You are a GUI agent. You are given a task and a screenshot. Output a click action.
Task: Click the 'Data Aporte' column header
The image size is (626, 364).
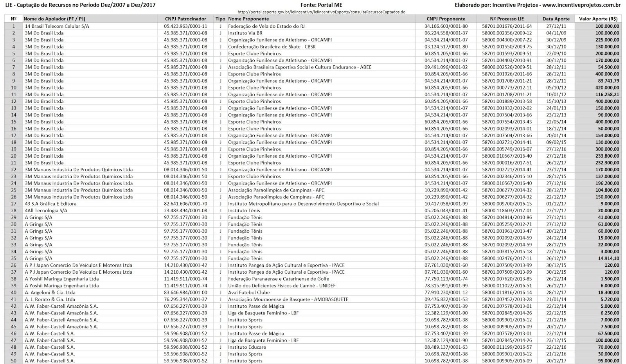pyautogui.click(x=556, y=19)
